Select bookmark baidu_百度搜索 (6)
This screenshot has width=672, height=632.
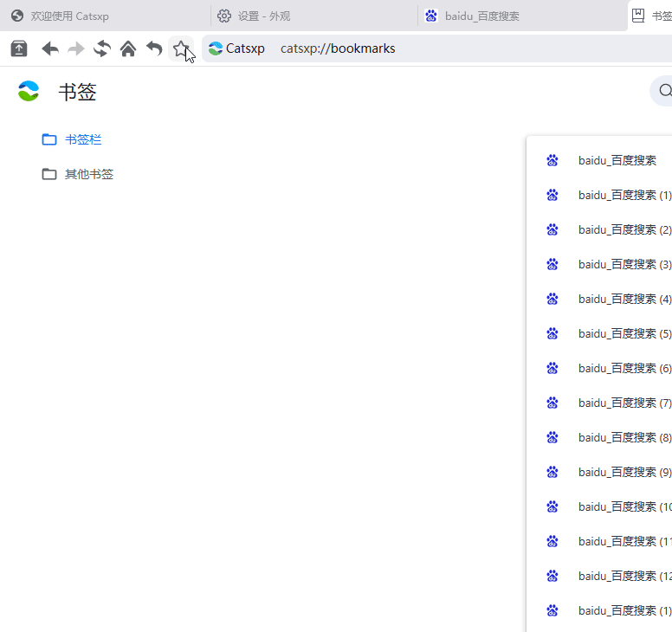(x=599, y=368)
